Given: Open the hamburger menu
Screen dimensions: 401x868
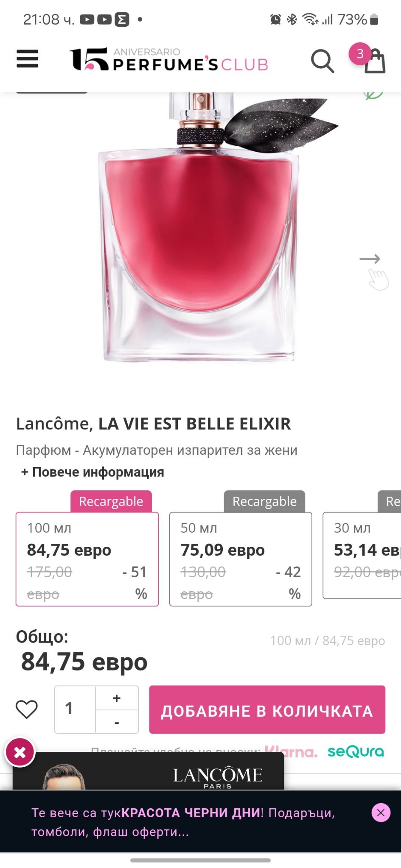Looking at the screenshot, I should (28, 59).
